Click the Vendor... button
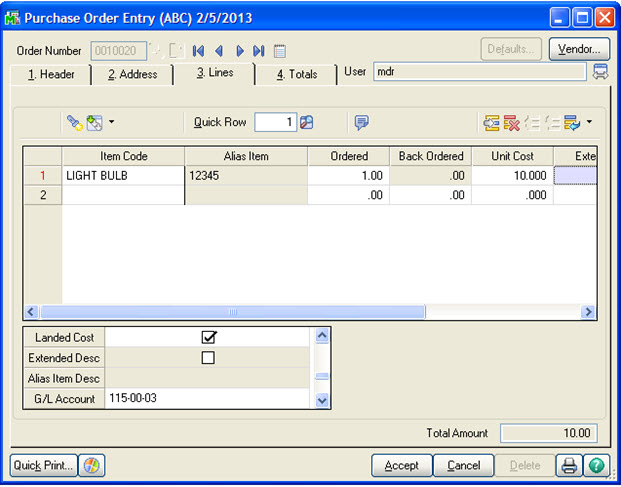Screen dimensions: 621x487 pos(579,49)
